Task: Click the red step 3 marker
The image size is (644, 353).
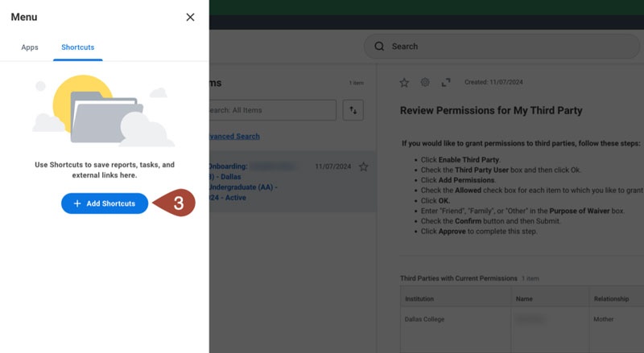Action: pyautogui.click(x=177, y=203)
